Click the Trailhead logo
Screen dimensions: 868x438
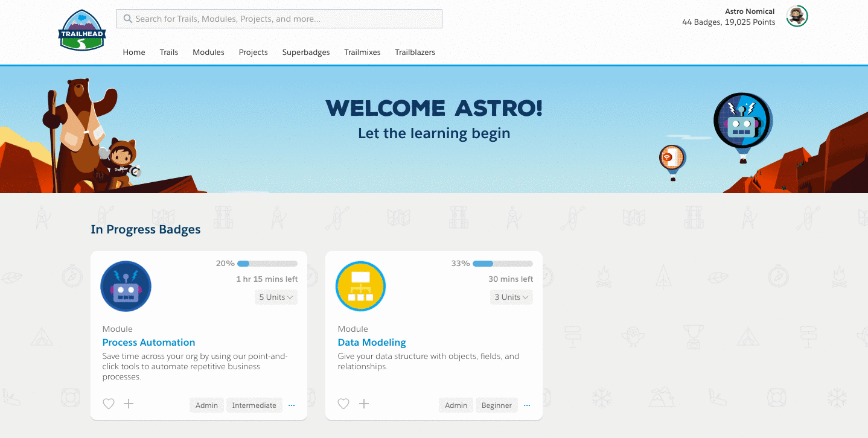click(82, 30)
